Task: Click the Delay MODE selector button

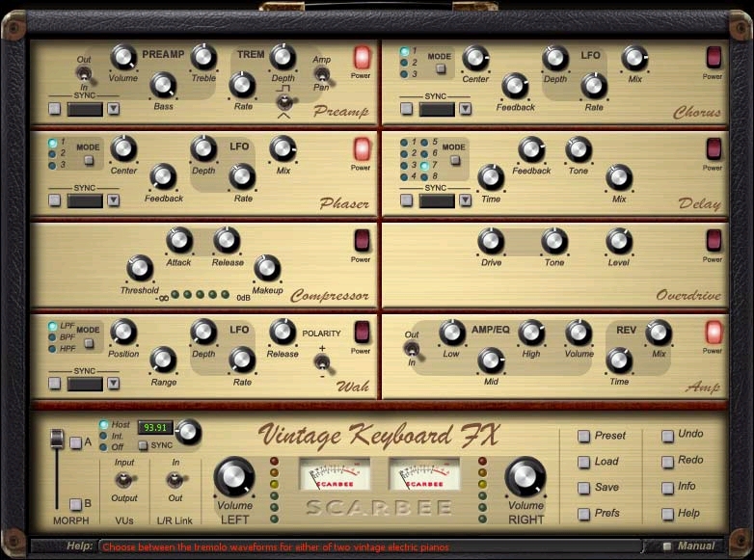Action: pyautogui.click(x=455, y=160)
